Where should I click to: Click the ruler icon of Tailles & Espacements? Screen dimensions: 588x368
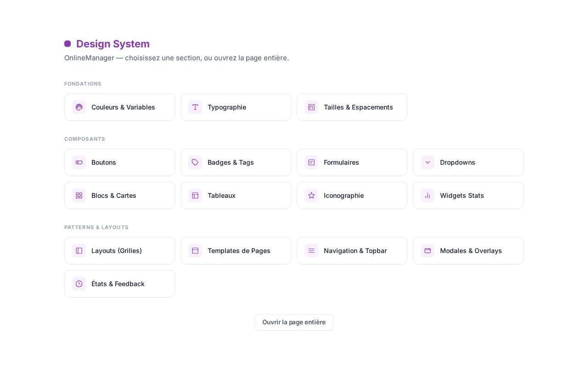point(311,107)
